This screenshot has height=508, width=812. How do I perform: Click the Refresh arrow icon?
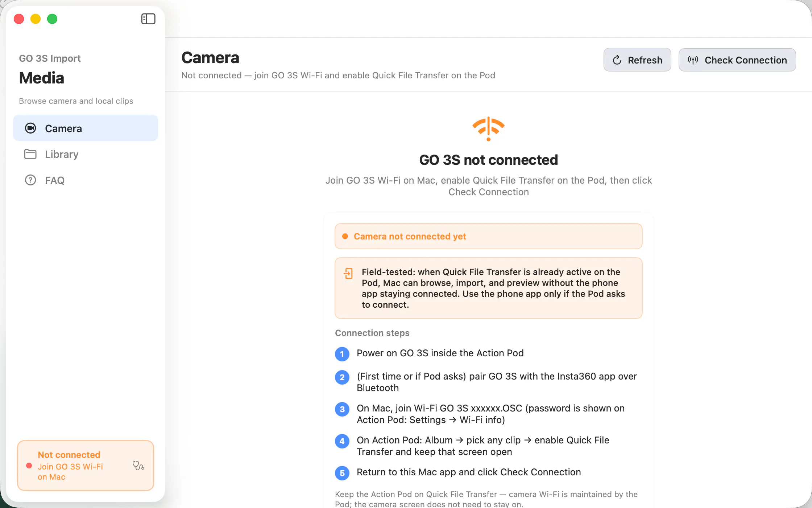[x=617, y=60]
